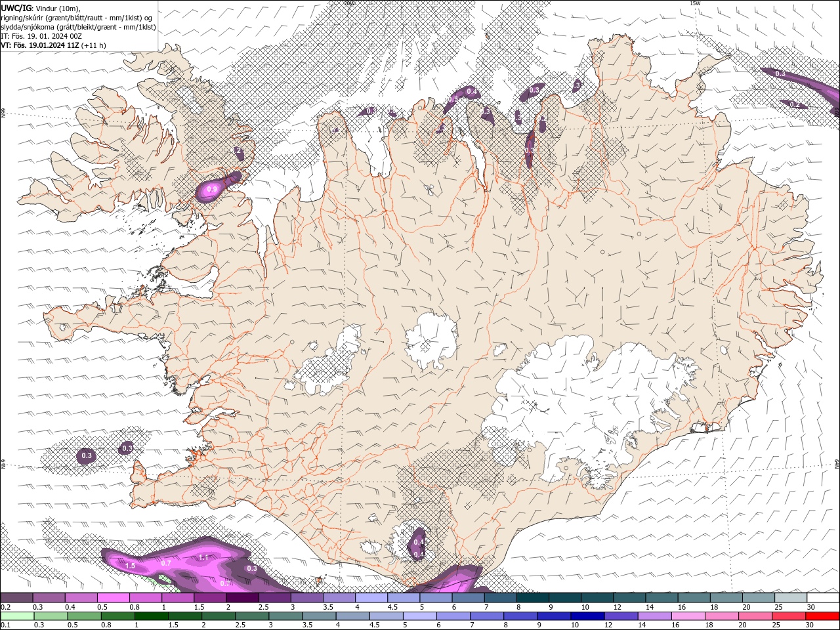Pick the red-pink rain swatch labeled 25

pyautogui.click(x=789, y=616)
